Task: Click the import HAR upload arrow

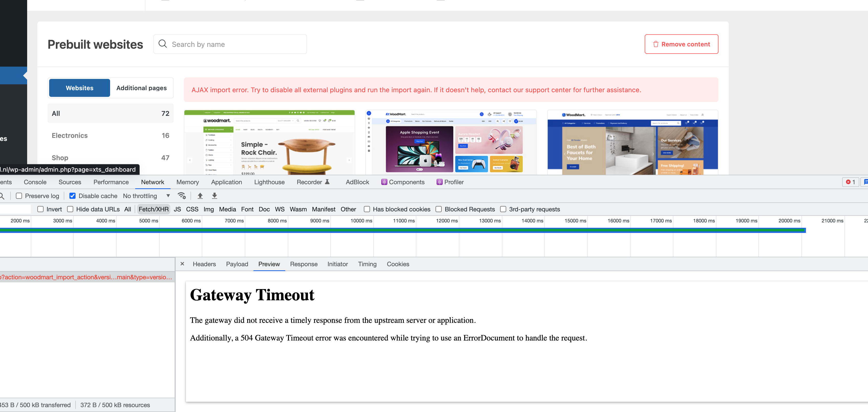Action: click(200, 195)
